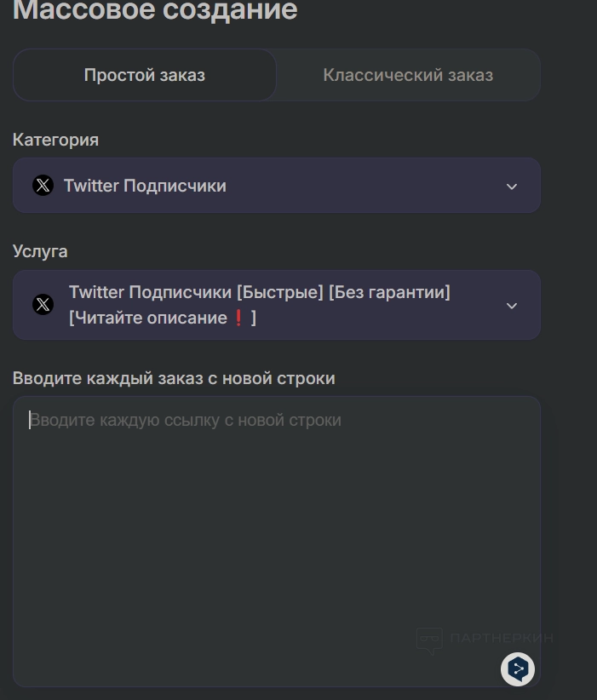The image size is (597, 700).
Task: Expand the Услуга chevron arrow
Action: 512,306
